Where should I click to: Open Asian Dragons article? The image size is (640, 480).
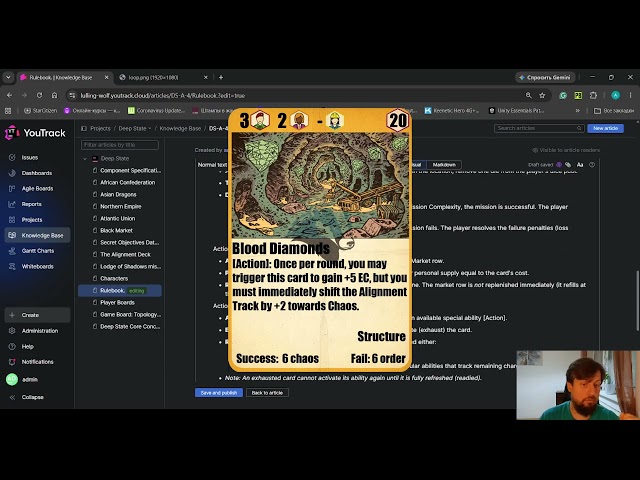pos(118,195)
